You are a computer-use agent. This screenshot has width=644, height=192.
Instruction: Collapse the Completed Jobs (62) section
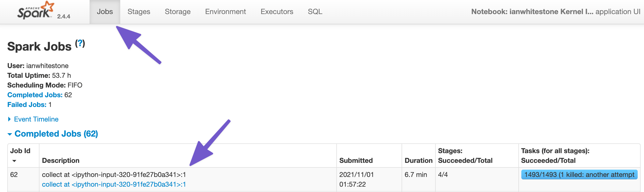coord(53,134)
